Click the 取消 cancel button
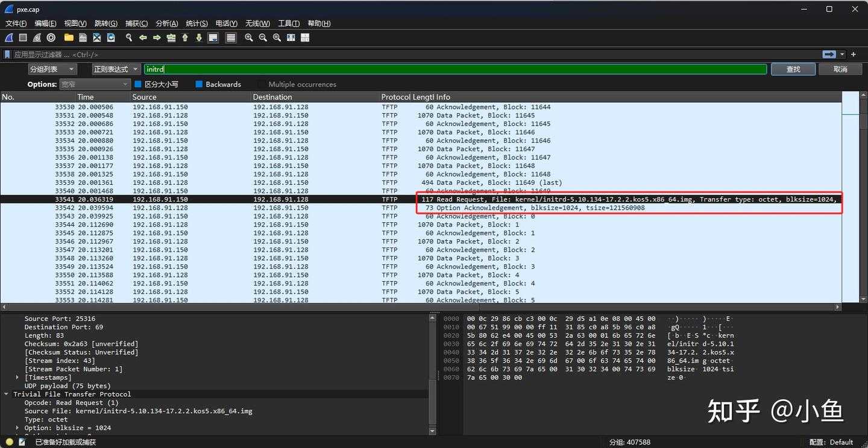The width and height of the screenshot is (868, 448). [840, 69]
